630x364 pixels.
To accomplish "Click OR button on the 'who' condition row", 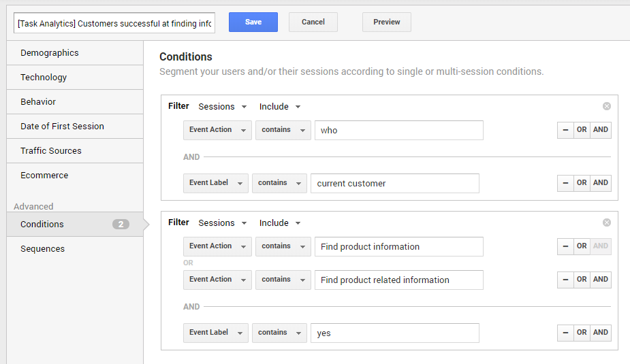I will tap(582, 130).
